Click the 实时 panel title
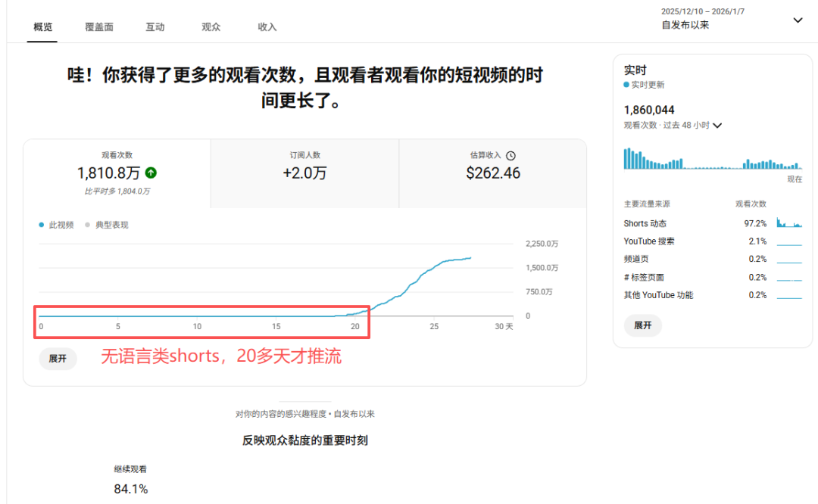The width and height of the screenshot is (818, 504). pyautogui.click(x=635, y=70)
